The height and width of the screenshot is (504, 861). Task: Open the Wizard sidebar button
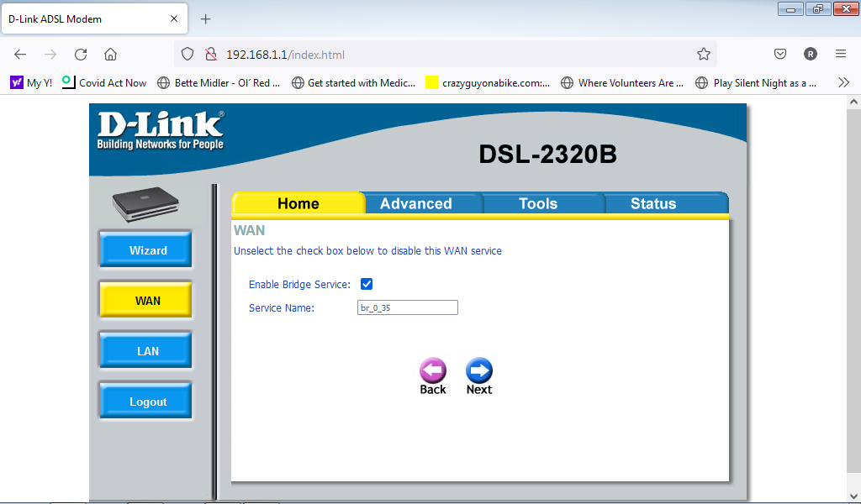pyautogui.click(x=146, y=250)
